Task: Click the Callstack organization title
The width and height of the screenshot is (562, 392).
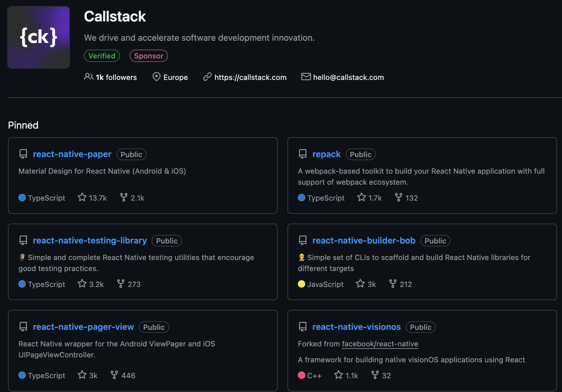Action: pos(115,16)
